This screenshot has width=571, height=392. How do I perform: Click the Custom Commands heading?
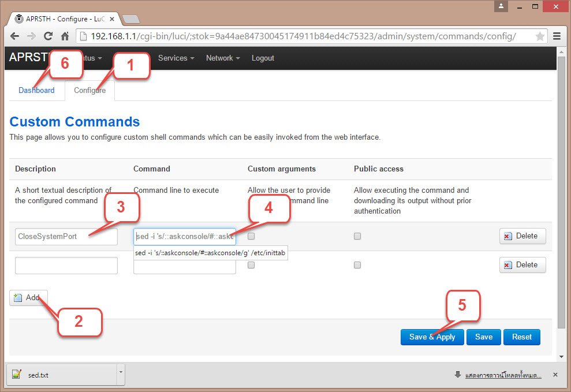click(x=74, y=122)
